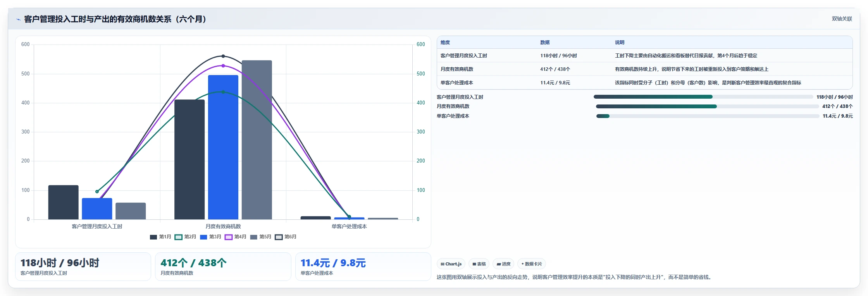Screen dimensions: 868x296
Task: Click the 客户管理月度投入工时 progress bar
Action: pos(703,97)
